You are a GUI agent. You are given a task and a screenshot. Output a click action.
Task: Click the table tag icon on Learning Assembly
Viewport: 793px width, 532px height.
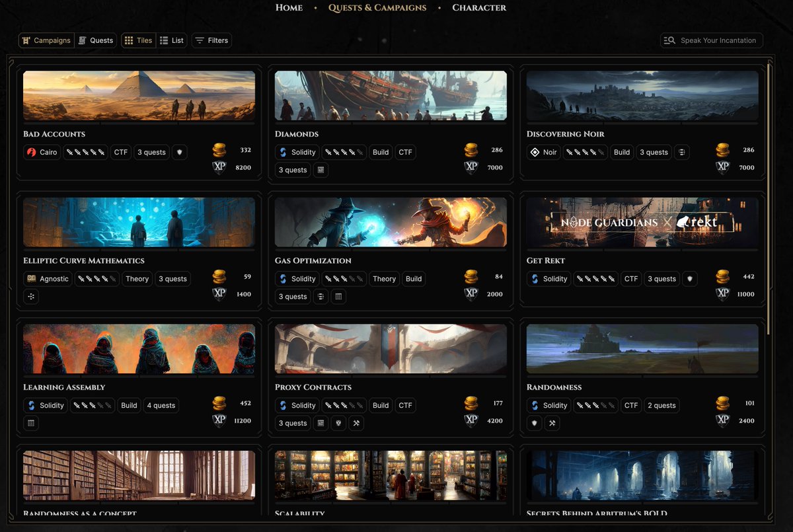(x=31, y=423)
